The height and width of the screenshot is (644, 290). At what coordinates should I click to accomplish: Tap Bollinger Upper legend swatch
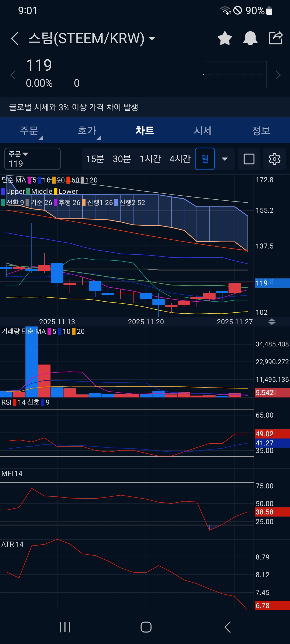tap(3, 191)
